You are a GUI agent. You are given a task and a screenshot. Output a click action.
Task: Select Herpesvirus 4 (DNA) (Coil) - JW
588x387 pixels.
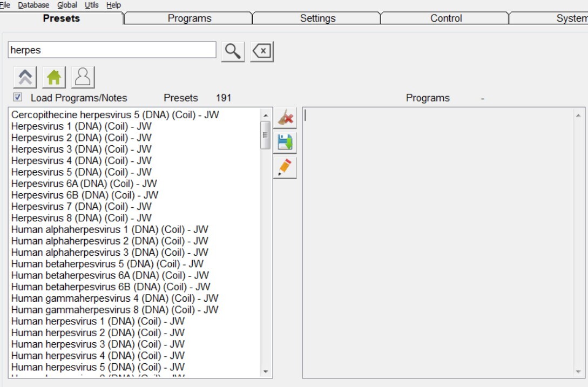(82, 160)
